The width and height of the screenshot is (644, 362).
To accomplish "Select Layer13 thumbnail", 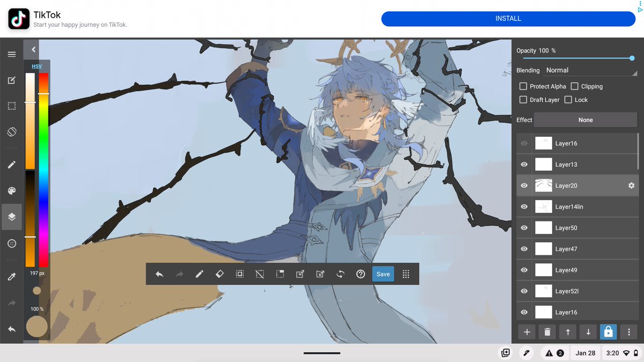I will coord(544,164).
